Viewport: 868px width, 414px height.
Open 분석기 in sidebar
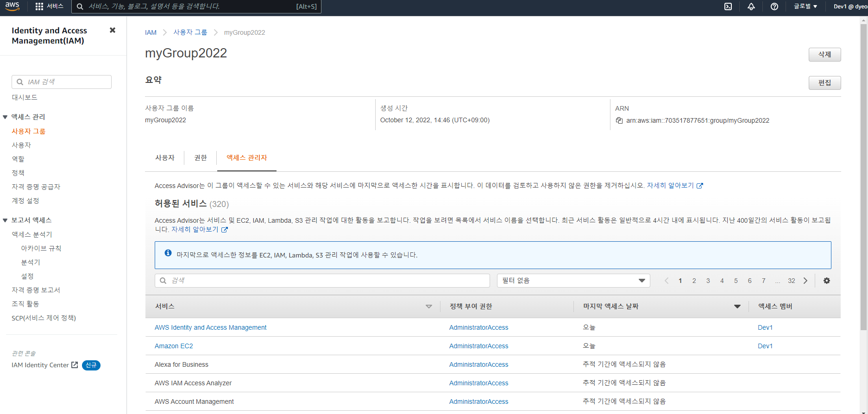tap(31, 262)
